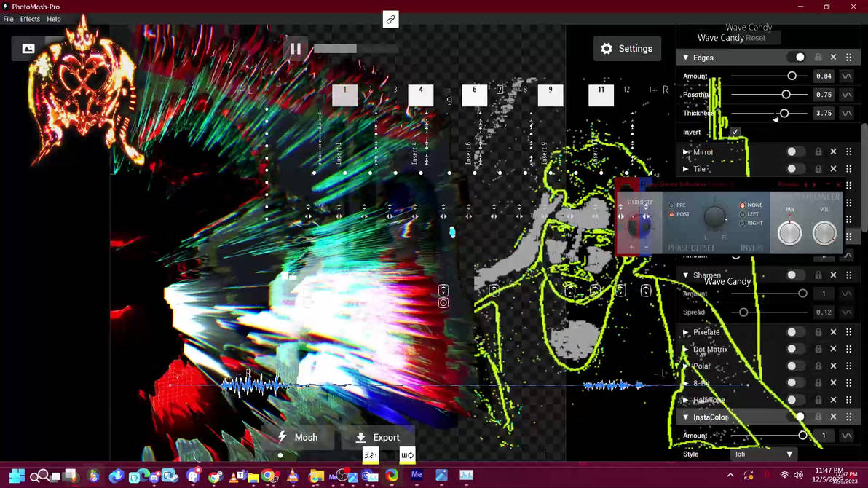
Task: Enable the Tile effect toggle
Action: (796, 168)
